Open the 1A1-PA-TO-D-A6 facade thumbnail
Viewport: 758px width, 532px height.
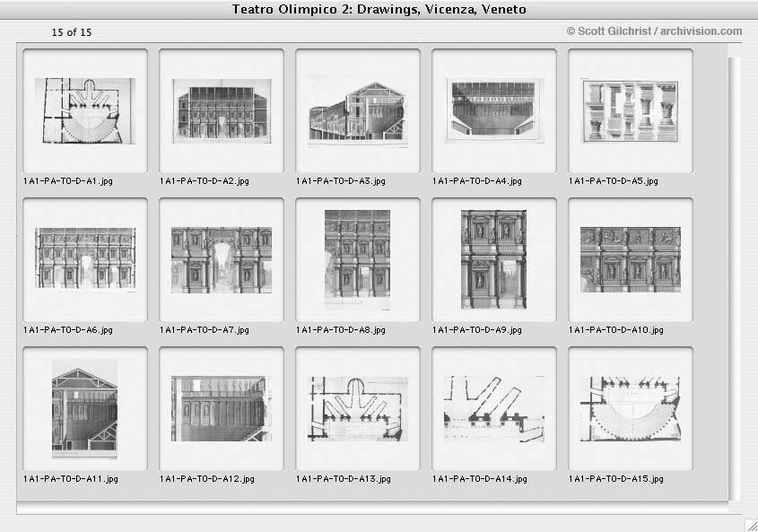[85, 259]
